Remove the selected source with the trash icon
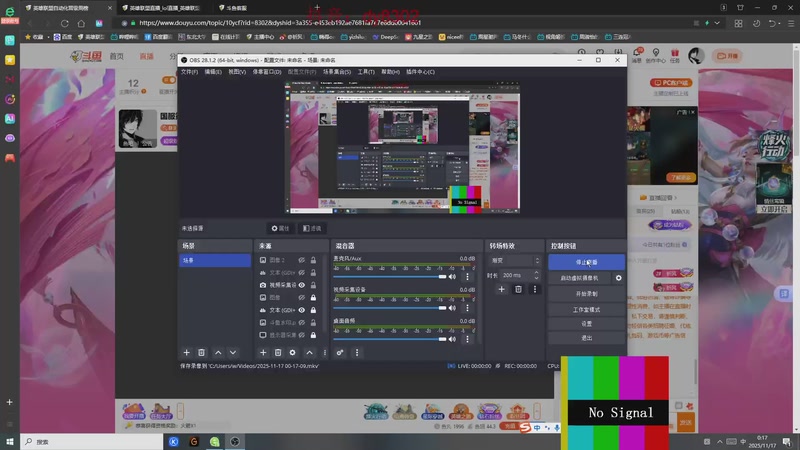Image resolution: width=800 pixels, height=450 pixels. tap(278, 353)
